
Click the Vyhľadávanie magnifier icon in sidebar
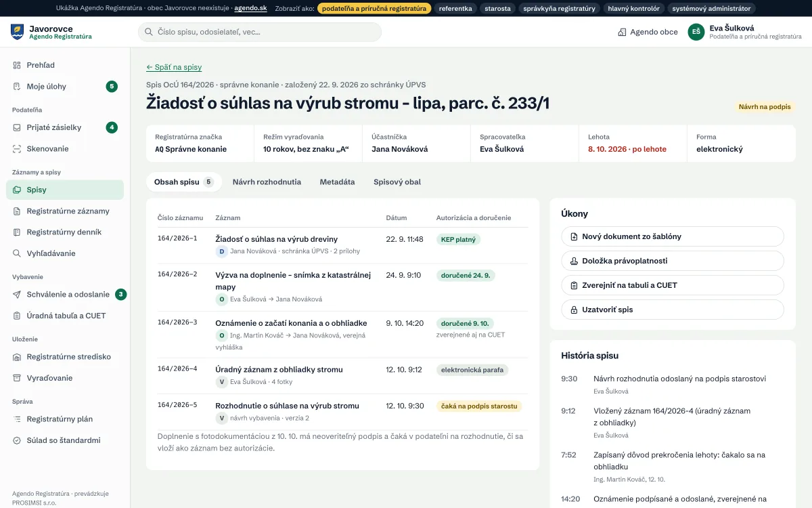click(x=17, y=253)
